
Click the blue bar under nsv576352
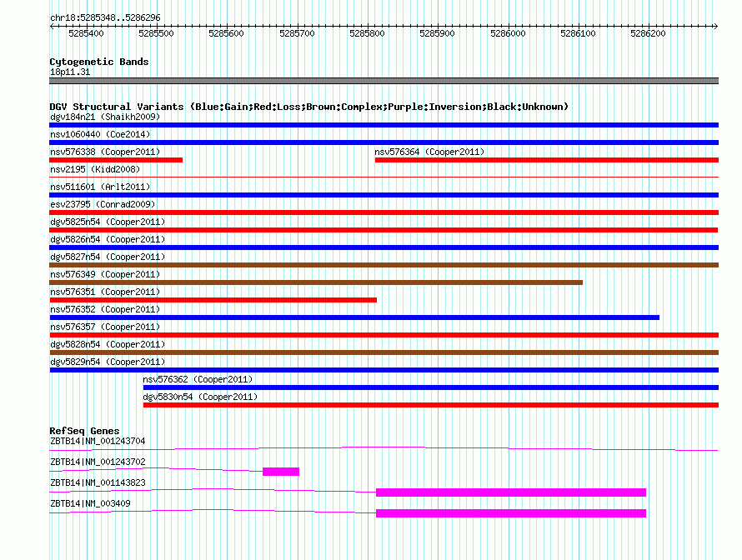pyautogui.click(x=354, y=317)
